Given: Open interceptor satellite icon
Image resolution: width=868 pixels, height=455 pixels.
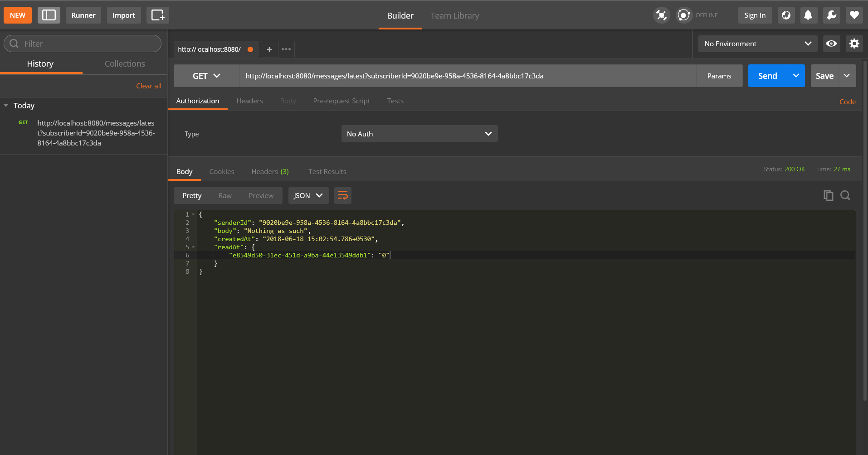Looking at the screenshot, I should click(662, 15).
